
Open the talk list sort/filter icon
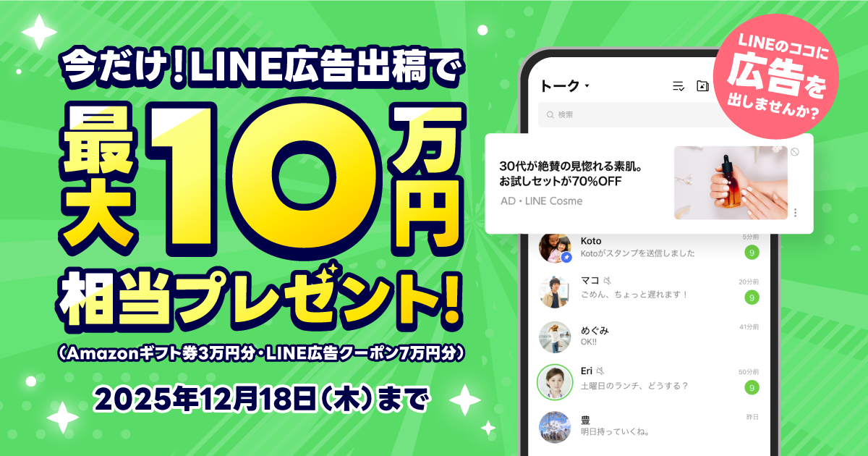(678, 86)
